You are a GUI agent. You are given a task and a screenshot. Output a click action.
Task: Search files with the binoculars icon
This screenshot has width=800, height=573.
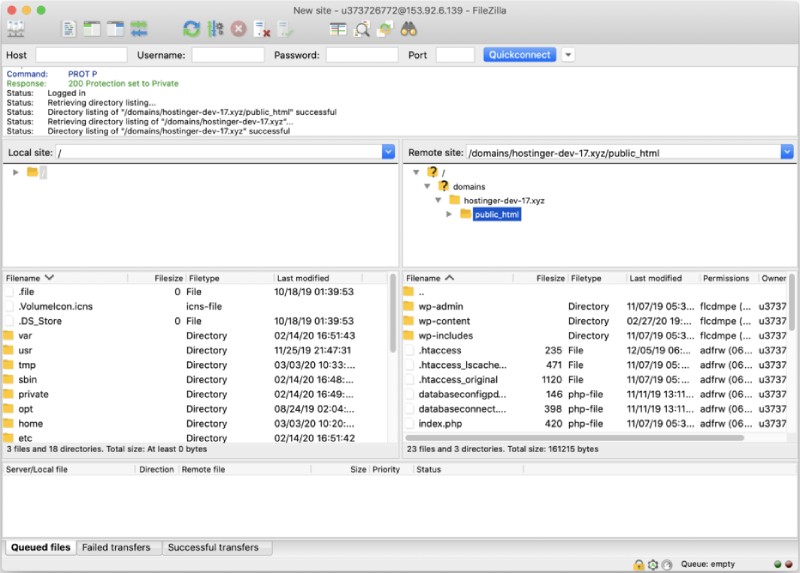click(x=409, y=29)
